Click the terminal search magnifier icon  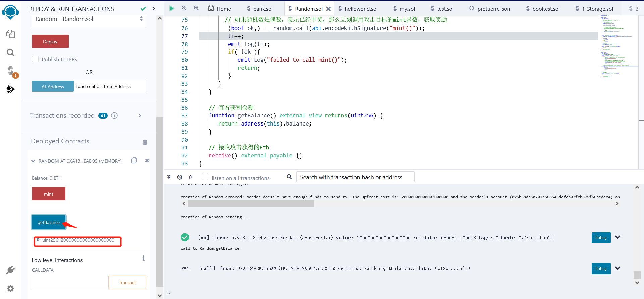(x=289, y=177)
